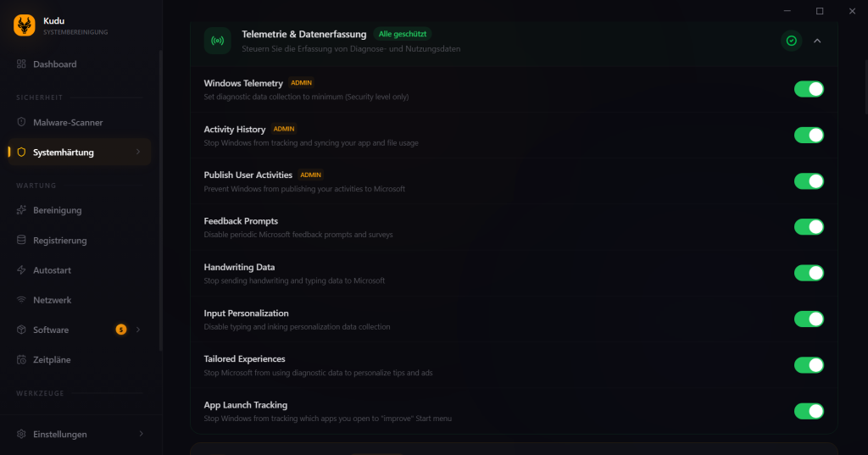Click the Autostart lightning bolt icon
This screenshot has height=455, width=868.
(21, 269)
